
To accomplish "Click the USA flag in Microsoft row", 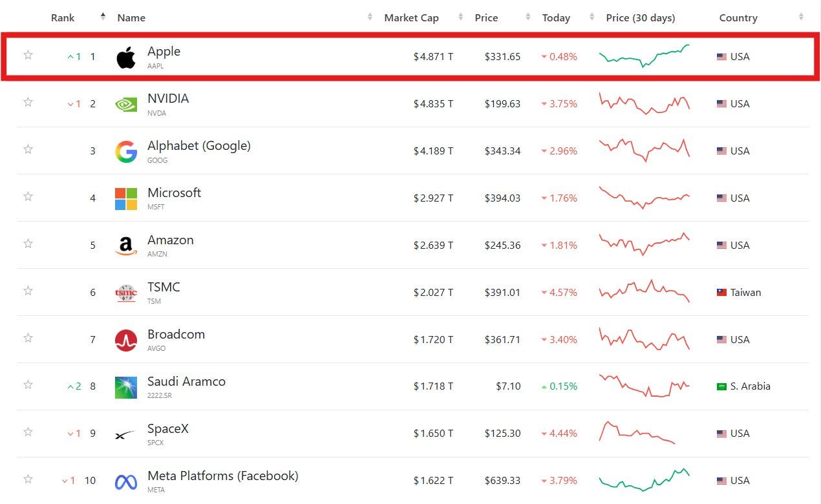I will [x=721, y=198].
